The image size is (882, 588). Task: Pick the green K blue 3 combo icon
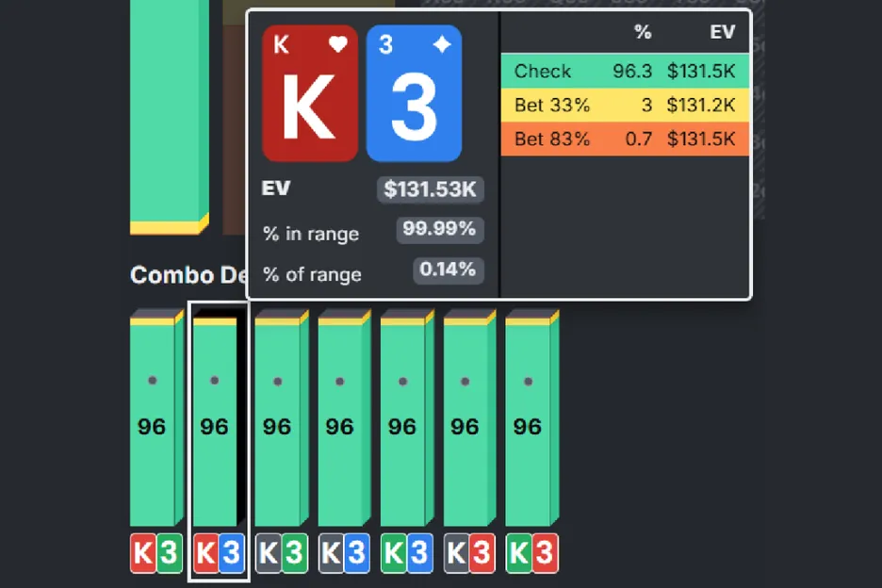tap(406, 553)
